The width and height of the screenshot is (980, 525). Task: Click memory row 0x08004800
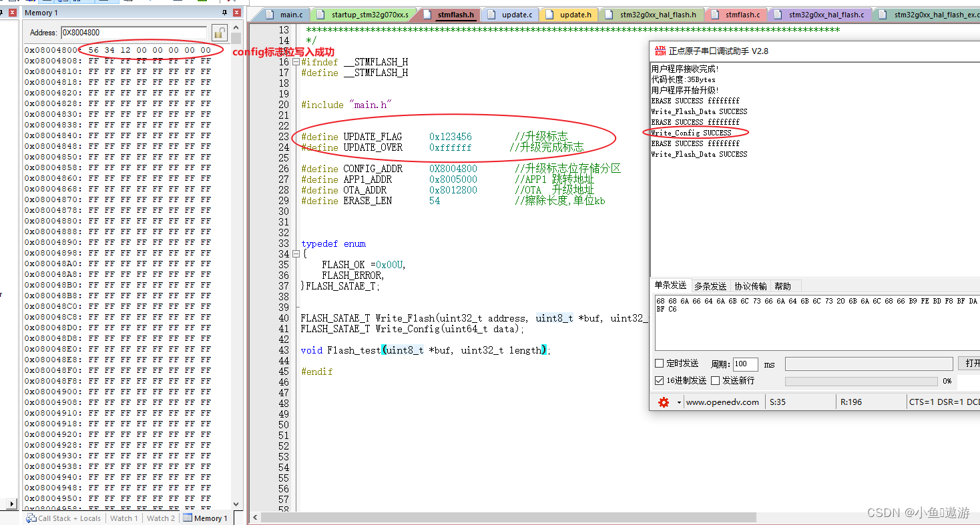[x=117, y=50]
